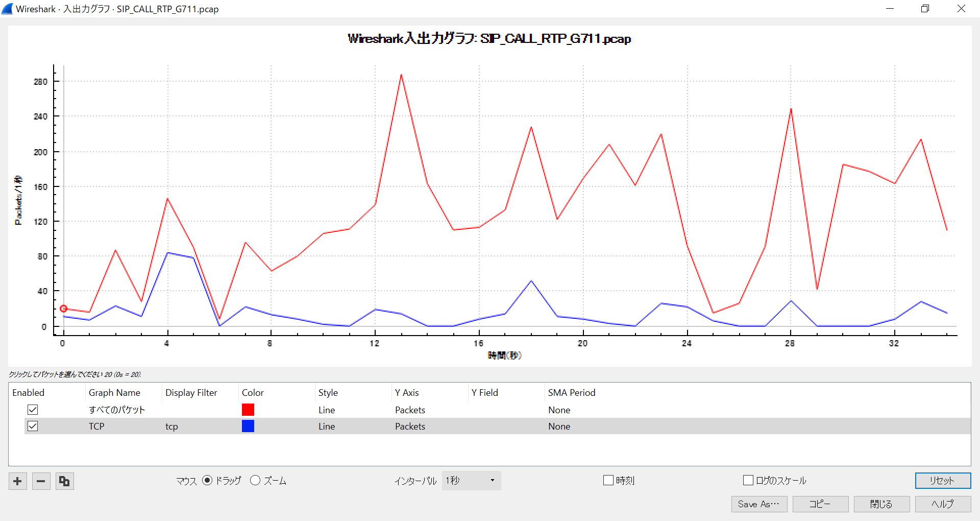980x521 pixels.
Task: Click the Graph Name column header
Action: (x=124, y=392)
